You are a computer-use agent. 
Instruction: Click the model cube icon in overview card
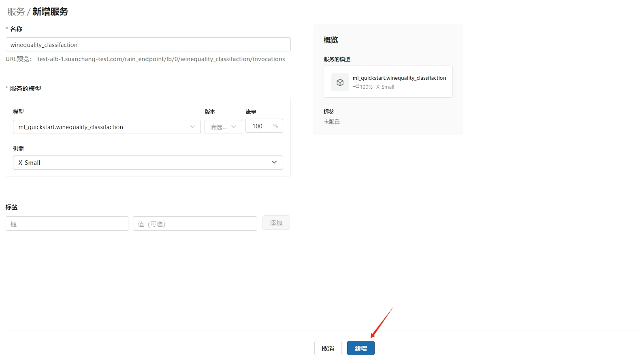tap(340, 82)
